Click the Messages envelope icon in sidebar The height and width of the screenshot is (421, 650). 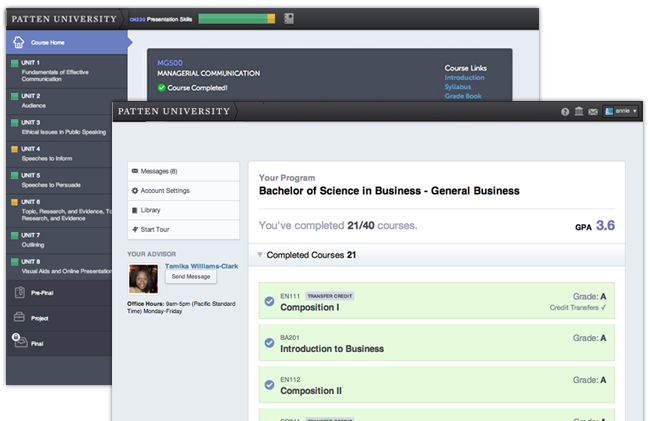(x=135, y=171)
